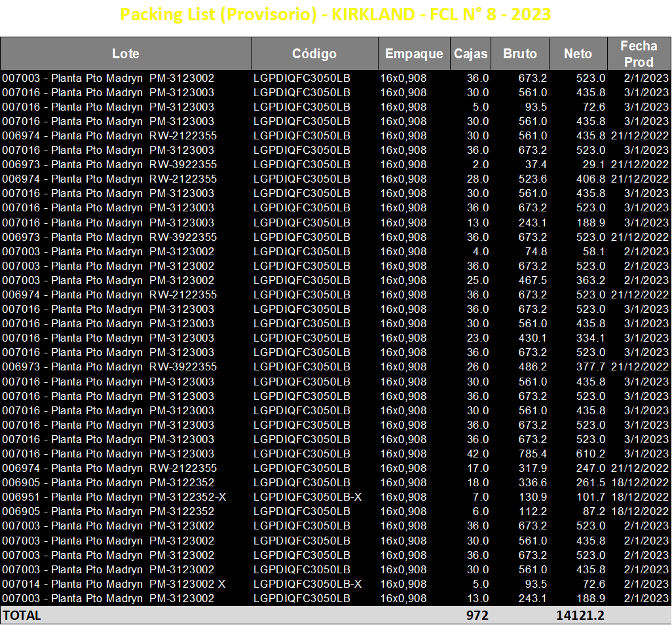The height and width of the screenshot is (625, 672).
Task: Click the Lote column header
Action: 126,54
